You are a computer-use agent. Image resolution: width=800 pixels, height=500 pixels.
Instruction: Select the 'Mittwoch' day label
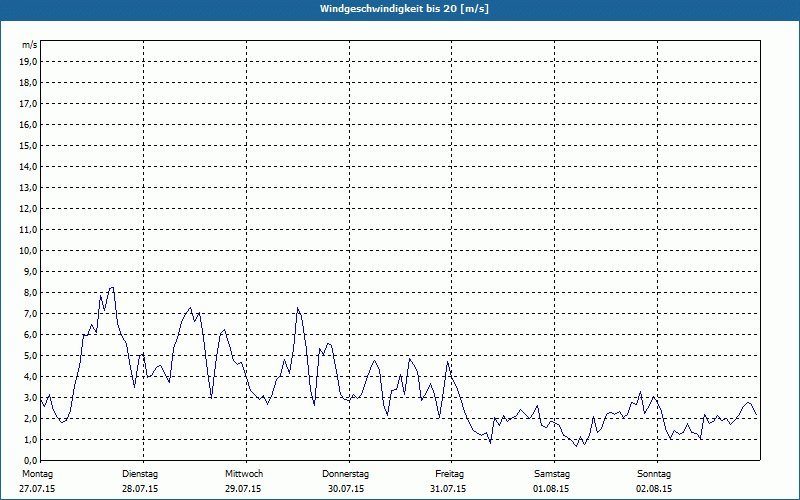(x=244, y=474)
